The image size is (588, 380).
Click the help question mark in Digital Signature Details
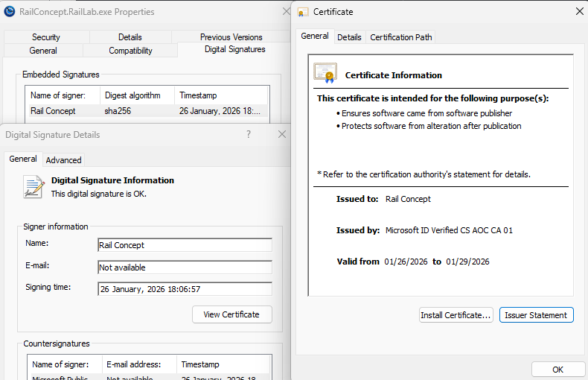click(x=249, y=134)
